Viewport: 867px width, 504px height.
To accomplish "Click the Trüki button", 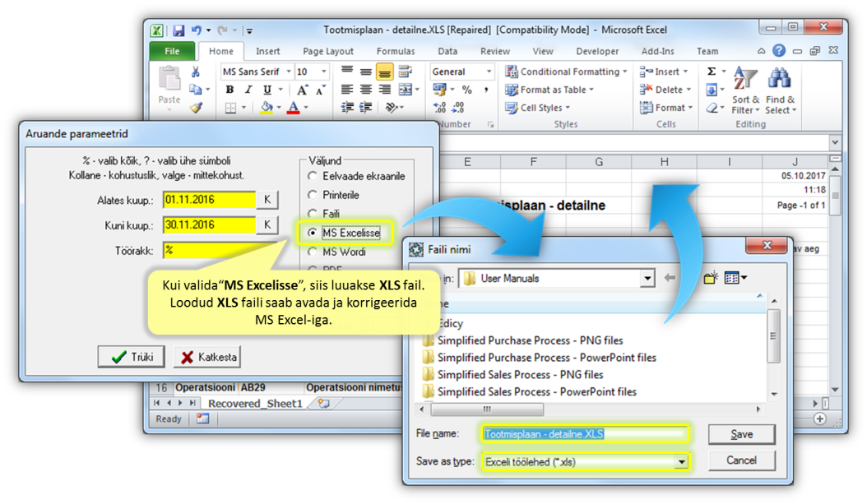I will tap(131, 357).
